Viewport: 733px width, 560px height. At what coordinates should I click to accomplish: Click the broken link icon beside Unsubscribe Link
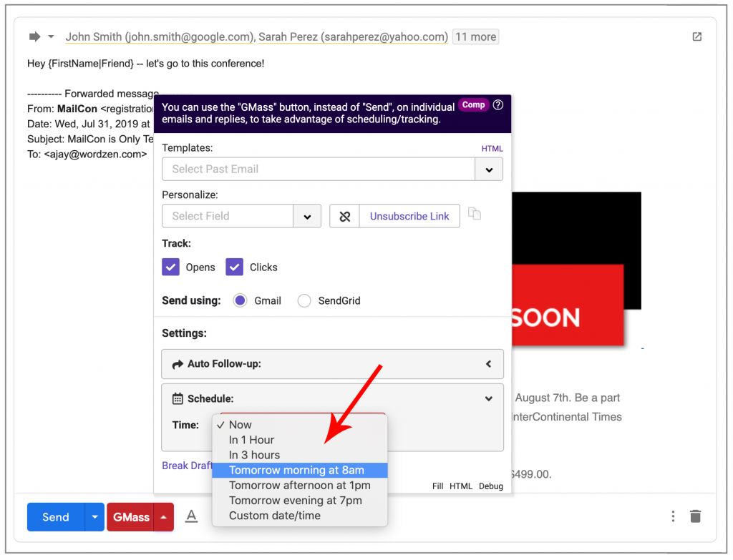click(x=344, y=216)
